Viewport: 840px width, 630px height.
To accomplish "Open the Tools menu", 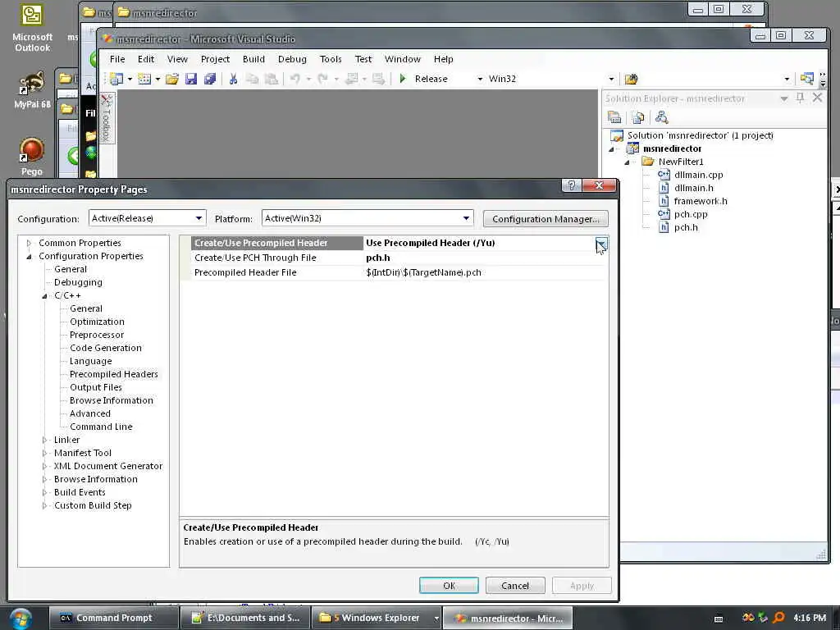I will pyautogui.click(x=331, y=59).
